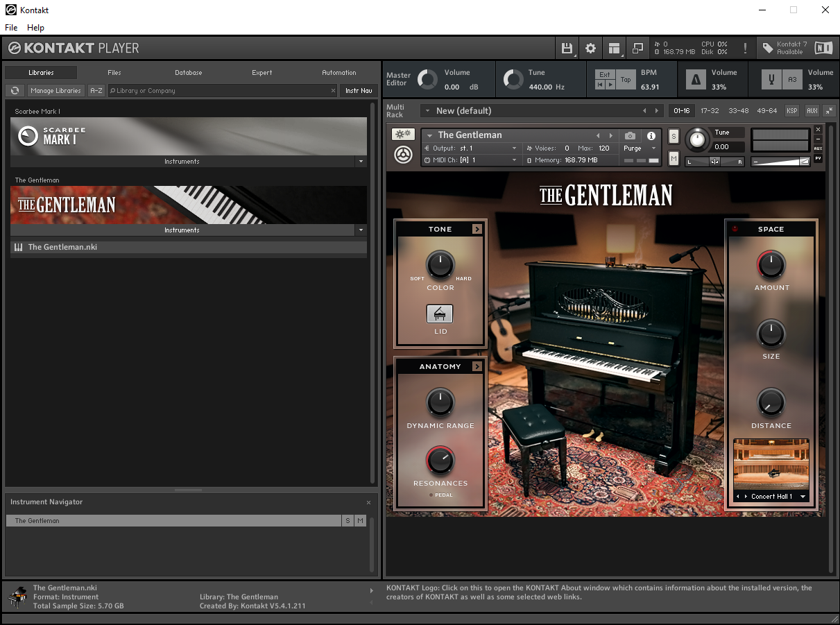Click the Instr Nav button
840x625 pixels.
click(x=359, y=90)
